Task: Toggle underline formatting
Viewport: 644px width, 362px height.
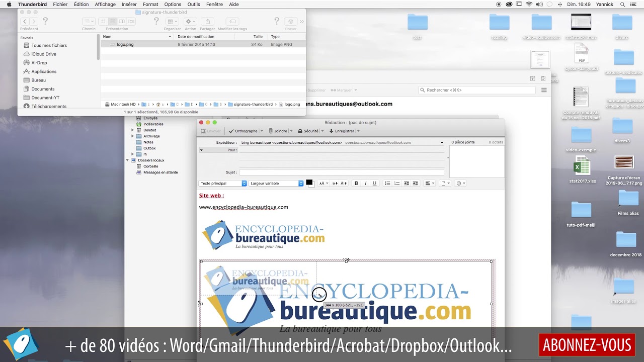Action: click(374, 184)
